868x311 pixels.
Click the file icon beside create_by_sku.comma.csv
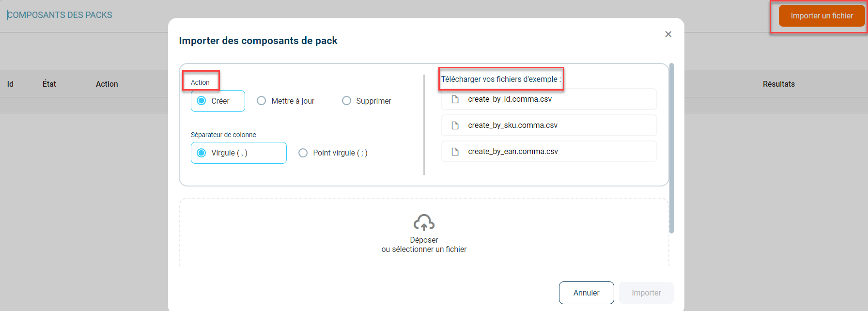pyautogui.click(x=455, y=125)
